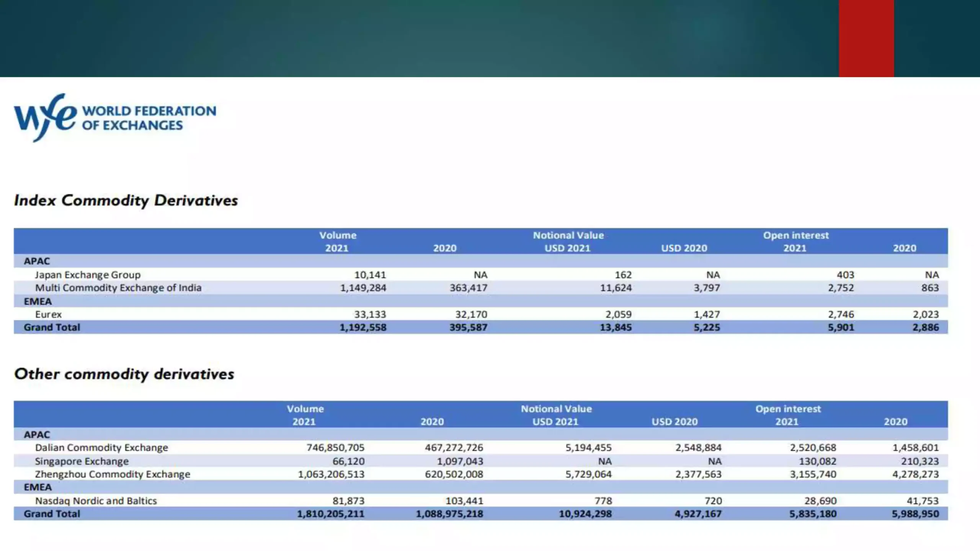Click the 'Eurex' row label
This screenshot has height=551, width=980.
(x=48, y=315)
